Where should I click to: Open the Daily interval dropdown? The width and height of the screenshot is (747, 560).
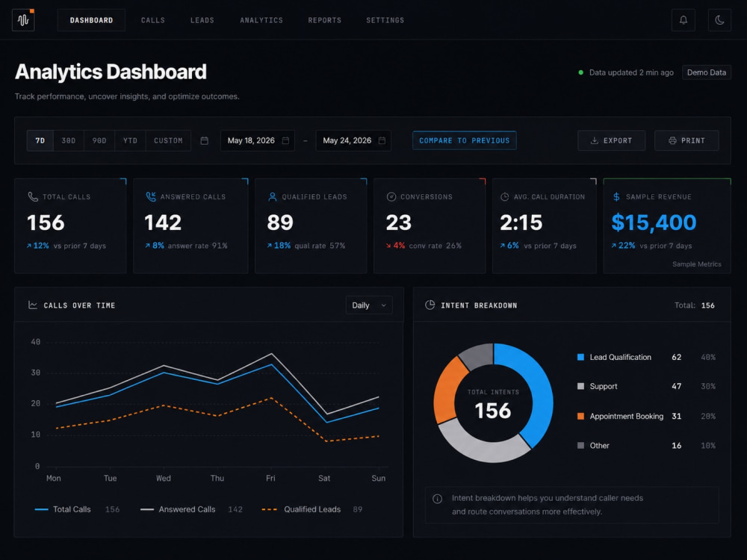coord(369,305)
